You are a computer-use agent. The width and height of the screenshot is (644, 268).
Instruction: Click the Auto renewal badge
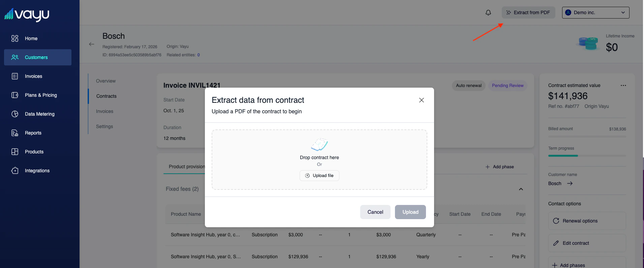[x=469, y=86]
